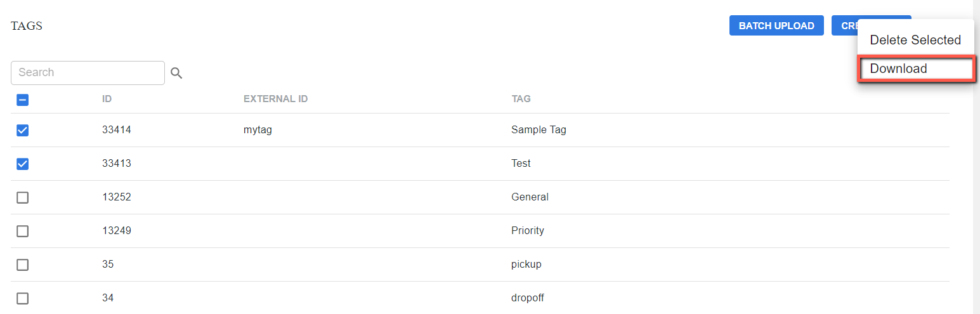Open the Sample Tag row
980x314 pixels.
[480, 130]
